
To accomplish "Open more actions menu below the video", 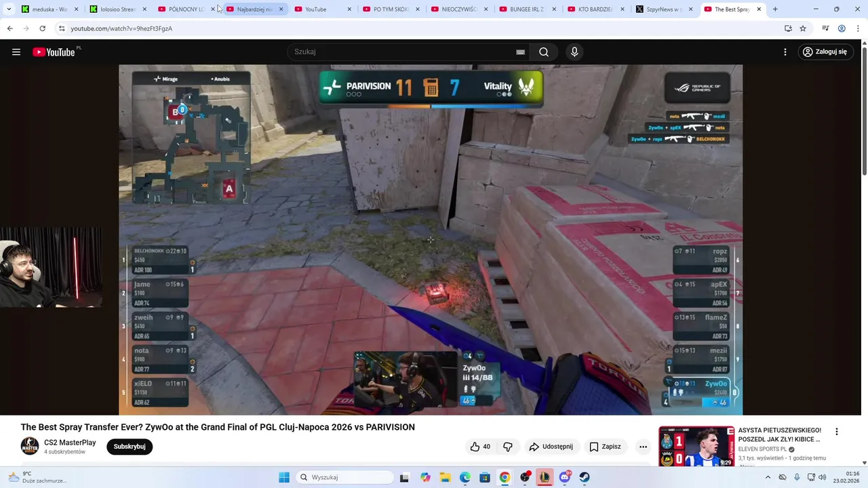I will [x=643, y=447].
